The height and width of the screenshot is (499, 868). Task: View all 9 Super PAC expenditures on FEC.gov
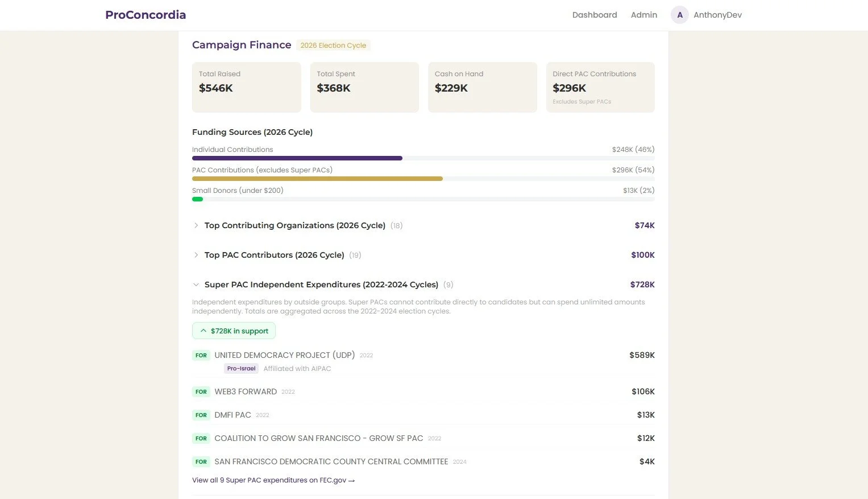pos(273,480)
